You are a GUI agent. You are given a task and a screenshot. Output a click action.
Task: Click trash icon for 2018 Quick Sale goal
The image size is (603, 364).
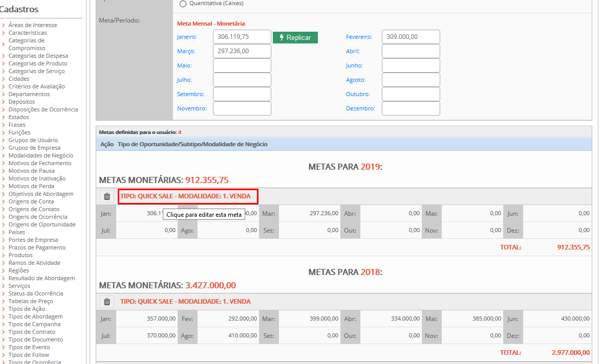106,302
